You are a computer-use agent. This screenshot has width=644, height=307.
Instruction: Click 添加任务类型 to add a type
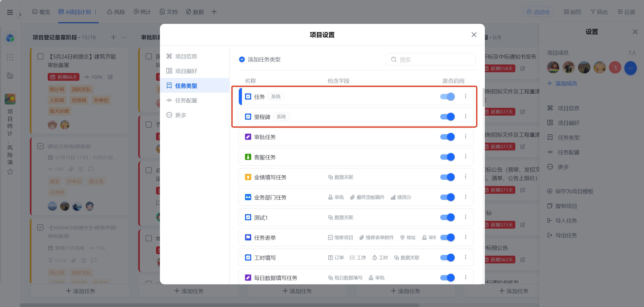click(x=260, y=60)
